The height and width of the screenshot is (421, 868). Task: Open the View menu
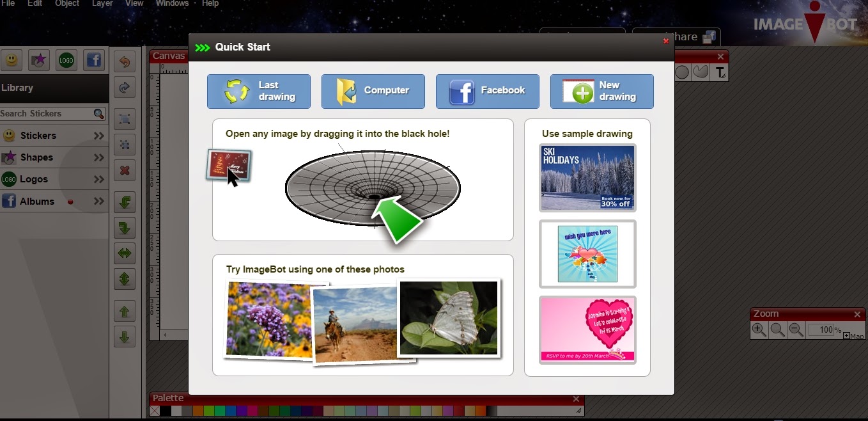[134, 3]
